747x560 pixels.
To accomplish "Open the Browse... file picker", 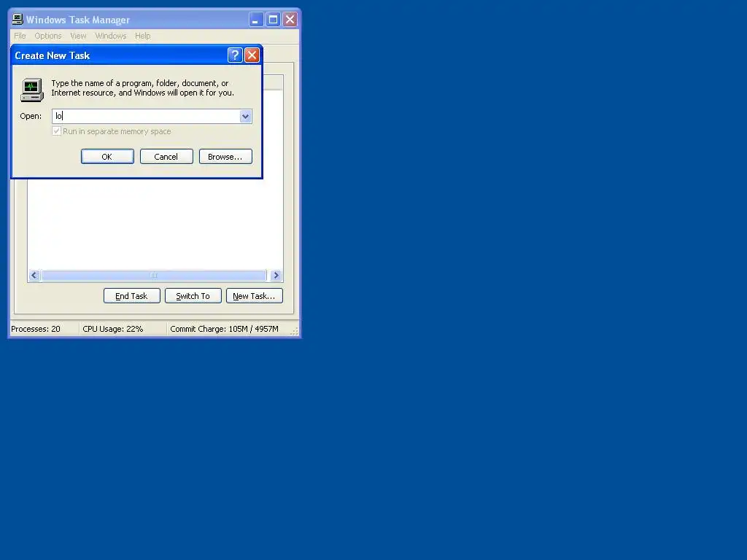I will point(225,157).
